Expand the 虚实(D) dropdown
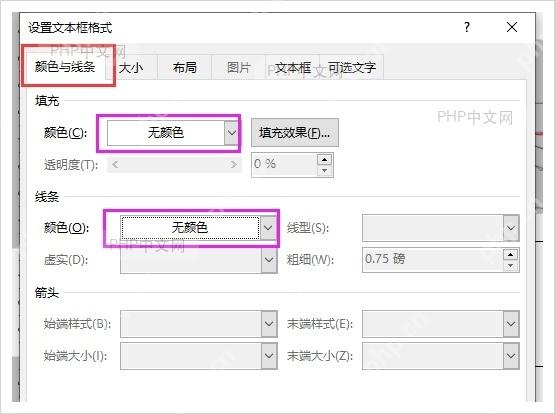This screenshot has width=555, height=414. [x=269, y=260]
